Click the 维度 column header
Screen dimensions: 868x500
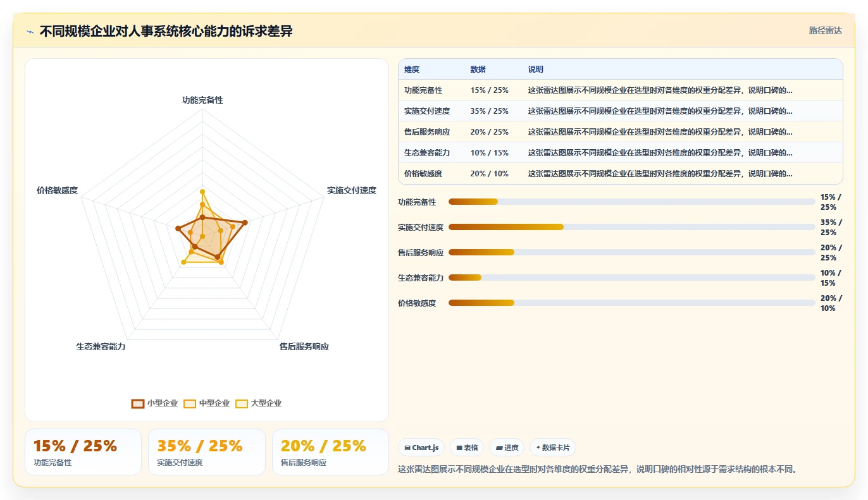coord(412,70)
